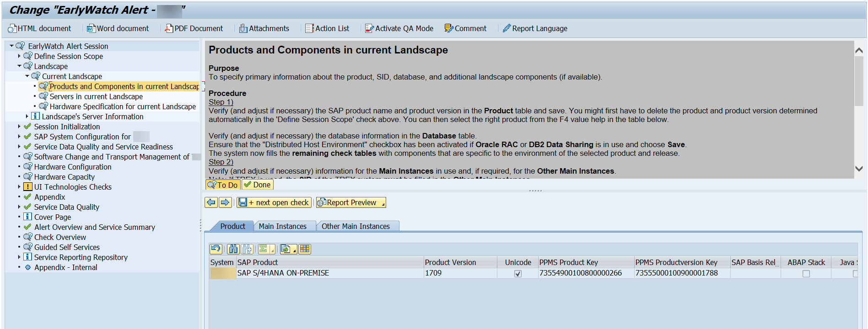Viewport: 868px width, 329px height.
Task: Mark check as To Do
Action: point(223,185)
